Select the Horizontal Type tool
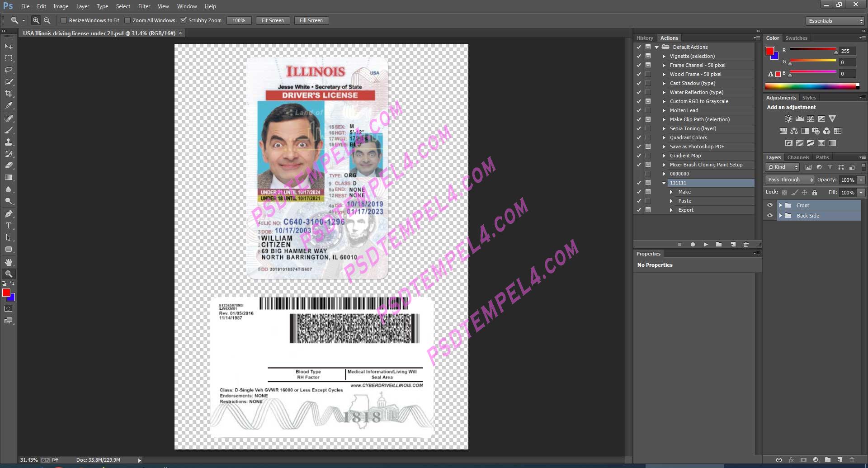This screenshot has width=868, height=468. [8, 226]
